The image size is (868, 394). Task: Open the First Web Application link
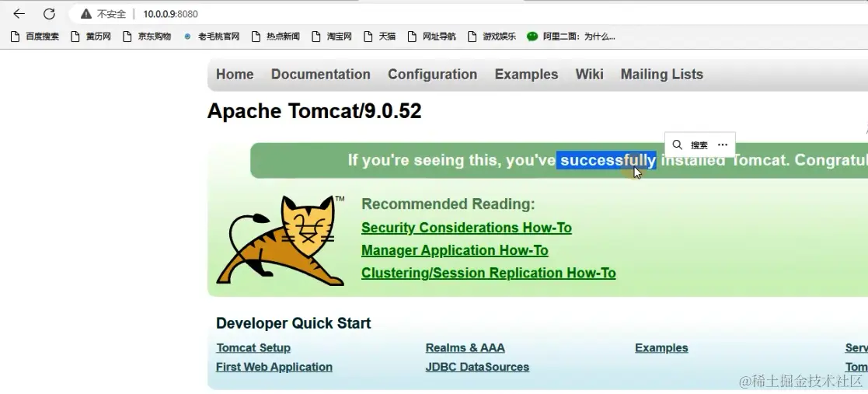click(274, 367)
